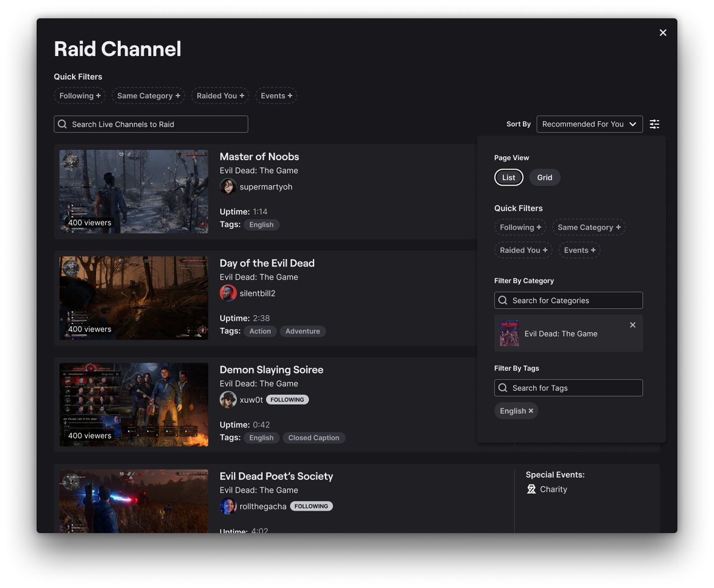Viewport: 714px width, 588px height.
Task: Select the List page view tab
Action: point(509,177)
